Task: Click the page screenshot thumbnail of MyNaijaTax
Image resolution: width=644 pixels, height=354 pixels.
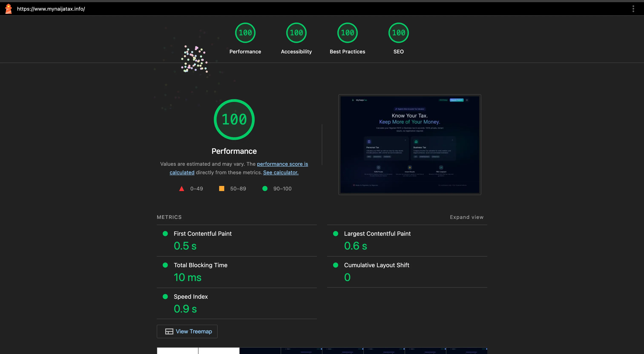Action: pos(410,145)
